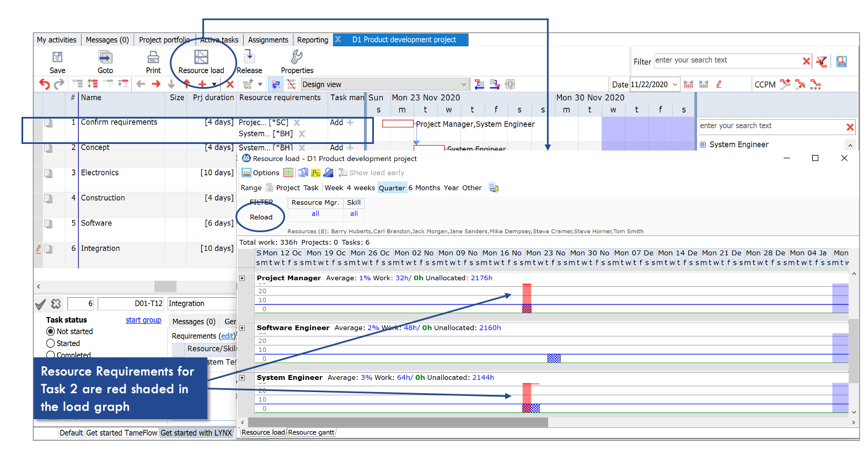Click the Skill 'all' filter link
This screenshot has width=868, height=450.
pyautogui.click(x=354, y=214)
